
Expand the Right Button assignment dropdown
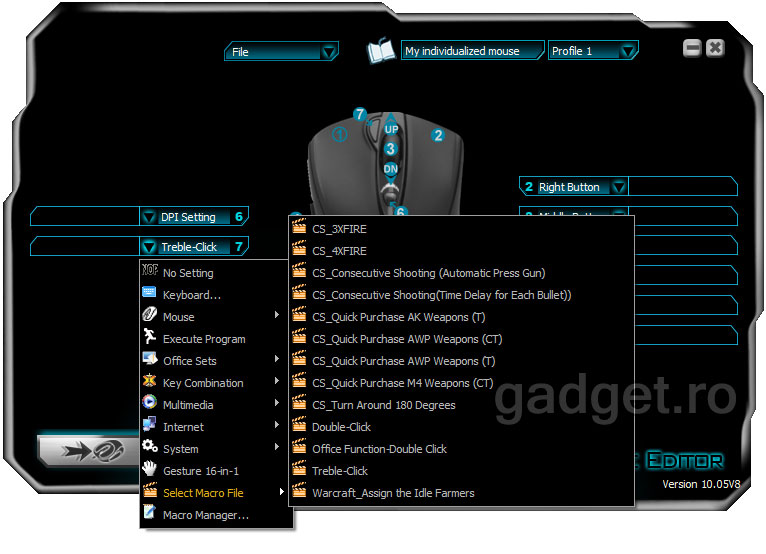tap(619, 187)
